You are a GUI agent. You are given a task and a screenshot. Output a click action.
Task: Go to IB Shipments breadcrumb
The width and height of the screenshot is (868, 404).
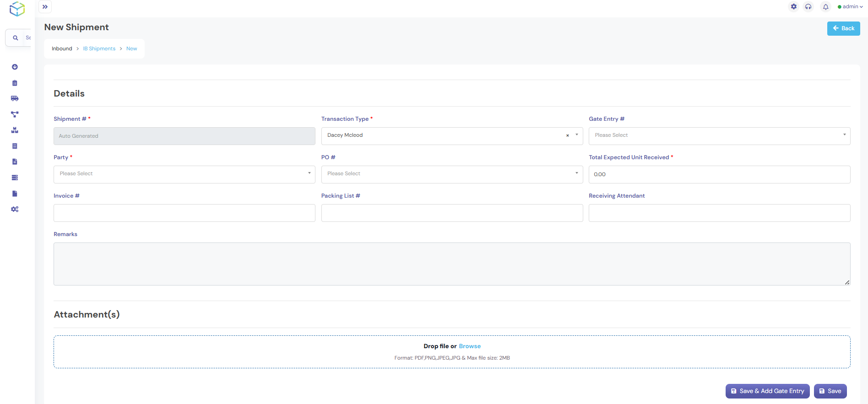[x=99, y=48]
